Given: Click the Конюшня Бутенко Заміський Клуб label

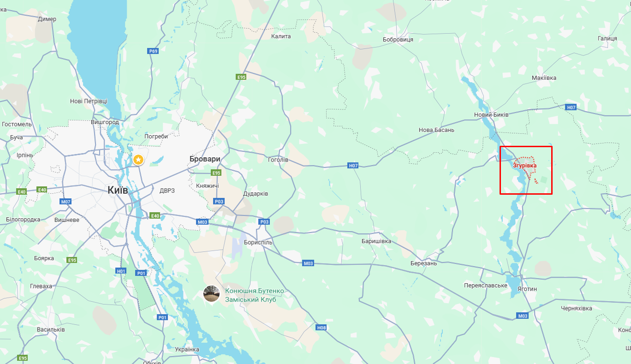Looking at the screenshot, I should click(255, 295).
